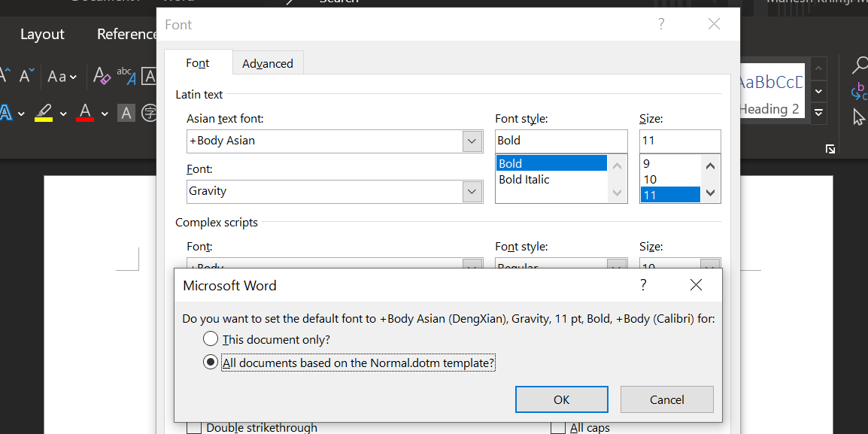Cancel the default font confirmation dialog
The height and width of the screenshot is (434, 868).
point(666,399)
